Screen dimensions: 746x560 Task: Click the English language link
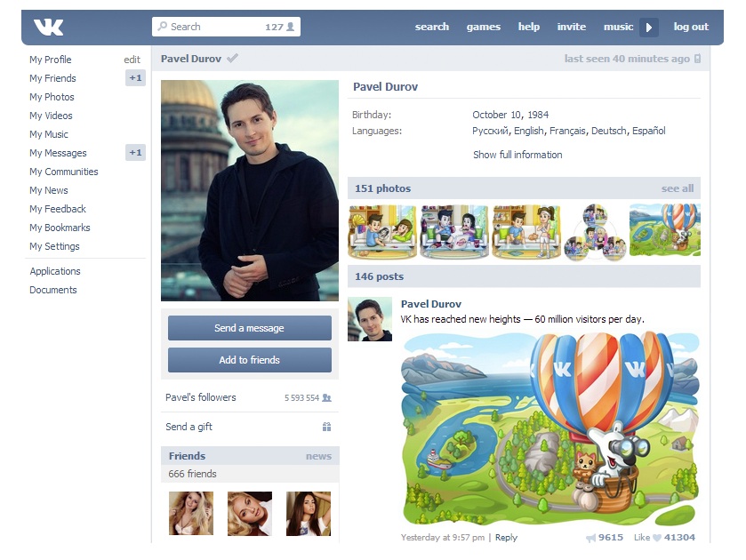tap(528, 131)
